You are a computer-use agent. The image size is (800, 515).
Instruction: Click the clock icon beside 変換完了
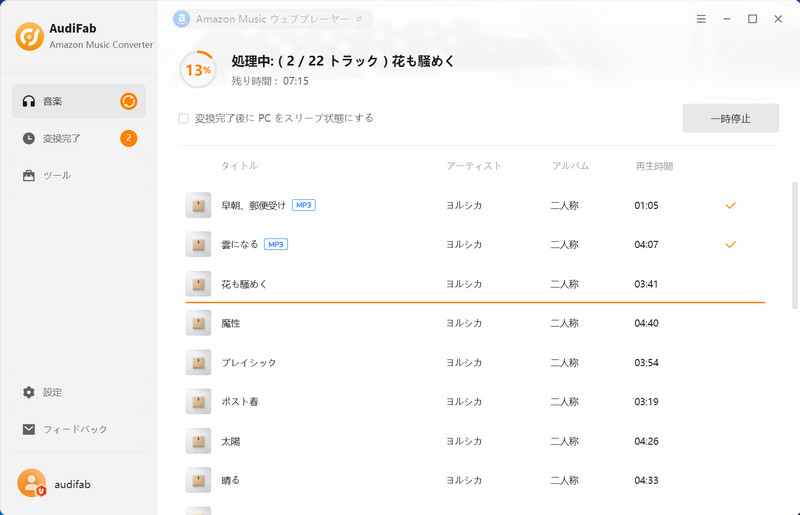coord(29,138)
